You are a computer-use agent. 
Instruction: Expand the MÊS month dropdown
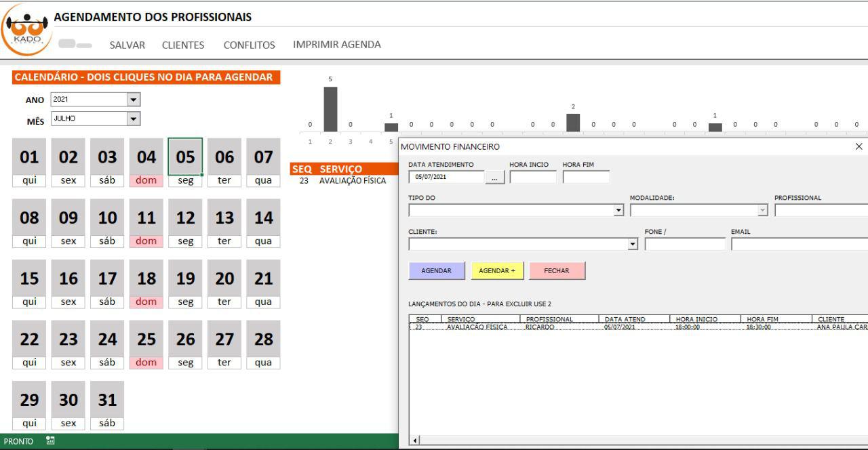[x=134, y=119]
